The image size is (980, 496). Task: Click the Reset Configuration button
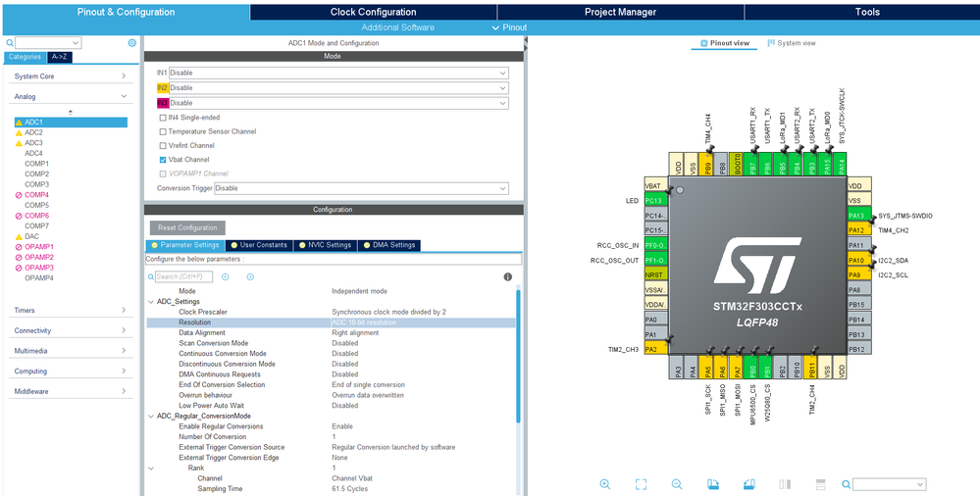(x=187, y=228)
